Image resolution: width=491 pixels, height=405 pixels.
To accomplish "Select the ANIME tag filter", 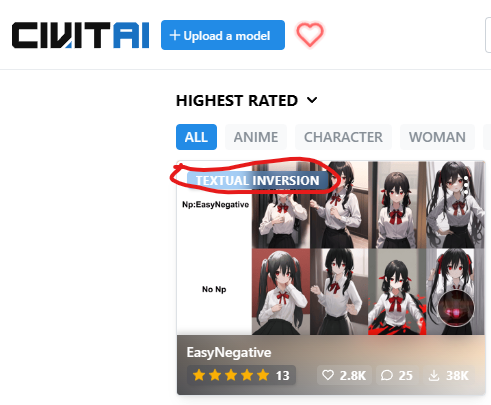I will tap(256, 137).
